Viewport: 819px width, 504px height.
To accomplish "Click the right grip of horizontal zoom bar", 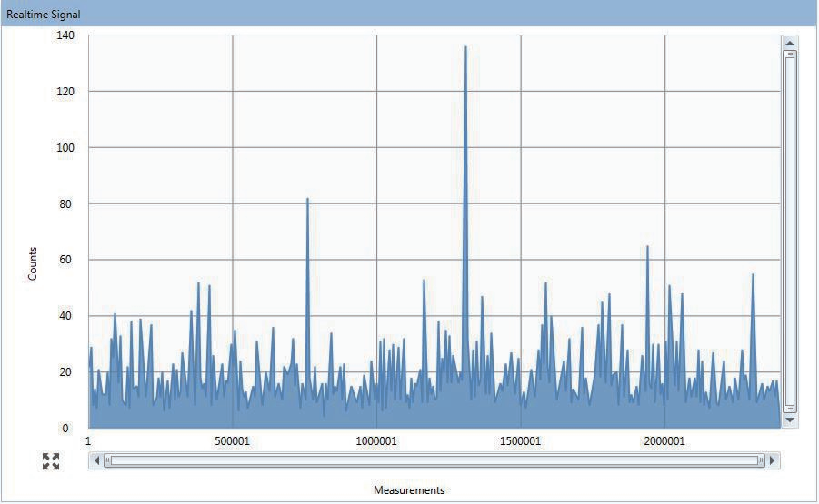I will click(x=761, y=460).
